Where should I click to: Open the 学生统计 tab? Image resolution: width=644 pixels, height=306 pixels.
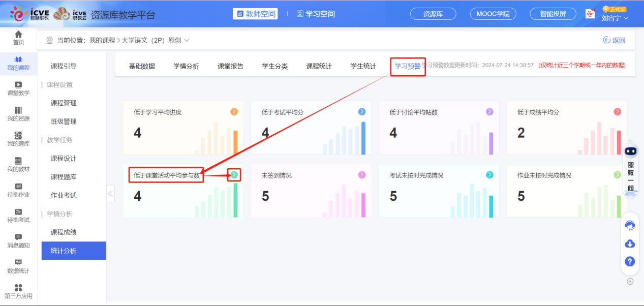pos(364,66)
